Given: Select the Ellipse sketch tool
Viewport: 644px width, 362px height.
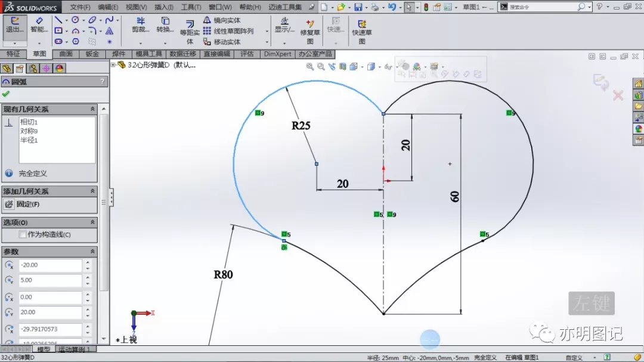Looking at the screenshot, I should [92, 20].
